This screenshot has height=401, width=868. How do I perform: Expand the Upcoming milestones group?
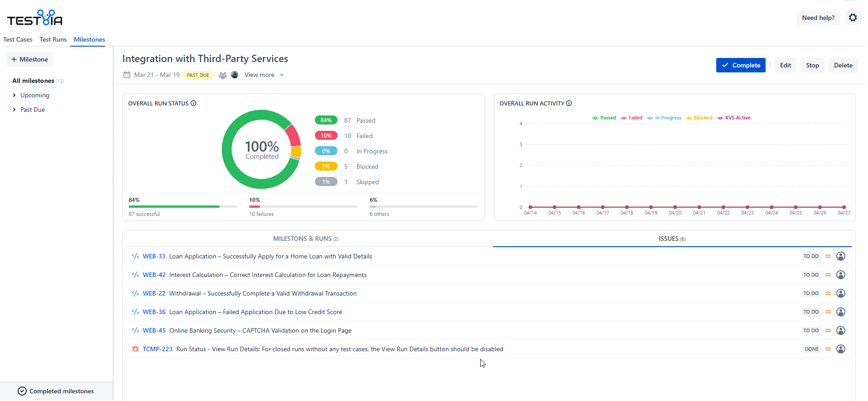tap(14, 95)
